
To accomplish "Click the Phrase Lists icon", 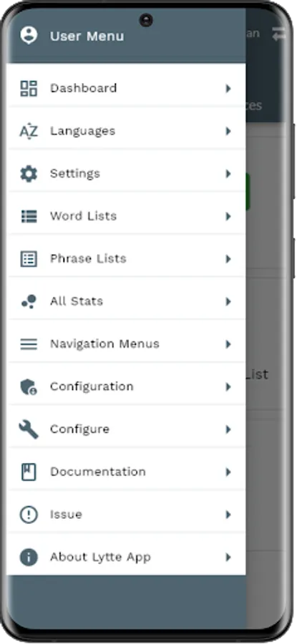I will [29, 259].
